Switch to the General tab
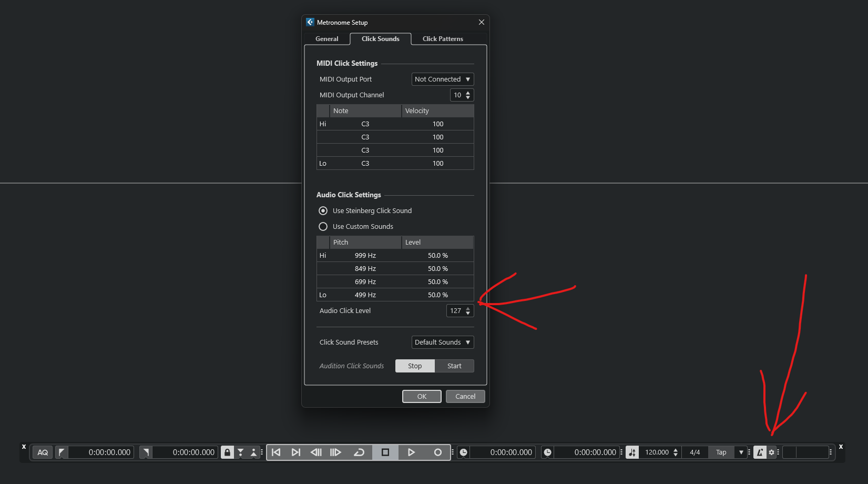The height and width of the screenshot is (484, 868). (327, 39)
